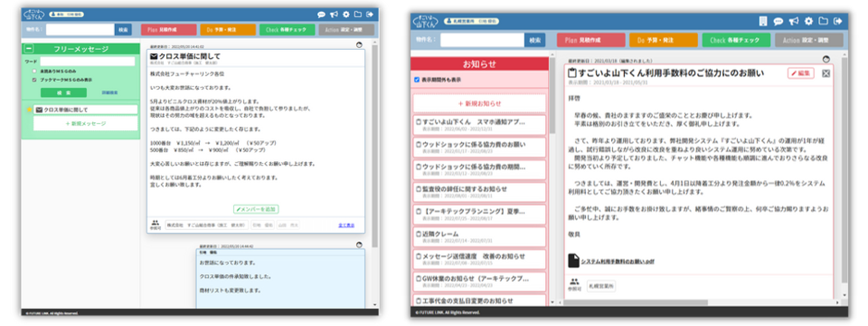Open settings gear in left window header
Viewport: 868px width, 326px height.
[346, 14]
